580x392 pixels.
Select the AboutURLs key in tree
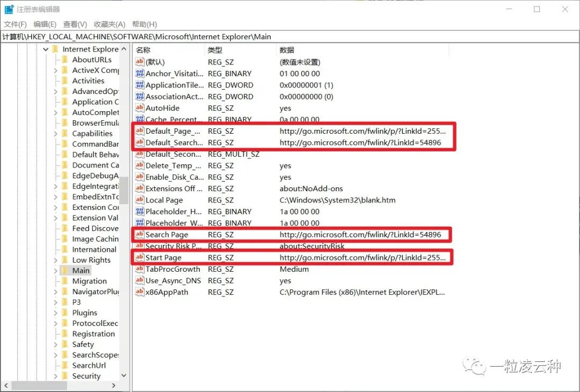point(92,60)
